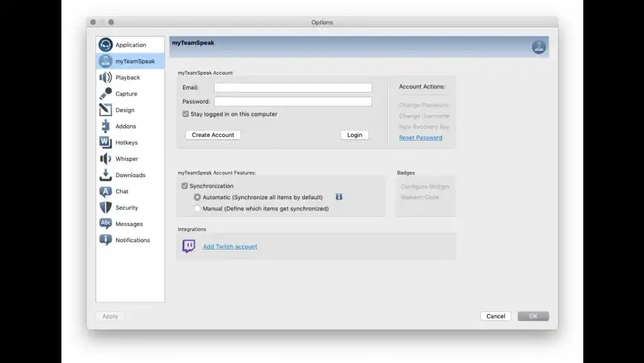The width and height of the screenshot is (644, 363).
Task: Toggle the Synchronization checkbox
Action: 185,186
